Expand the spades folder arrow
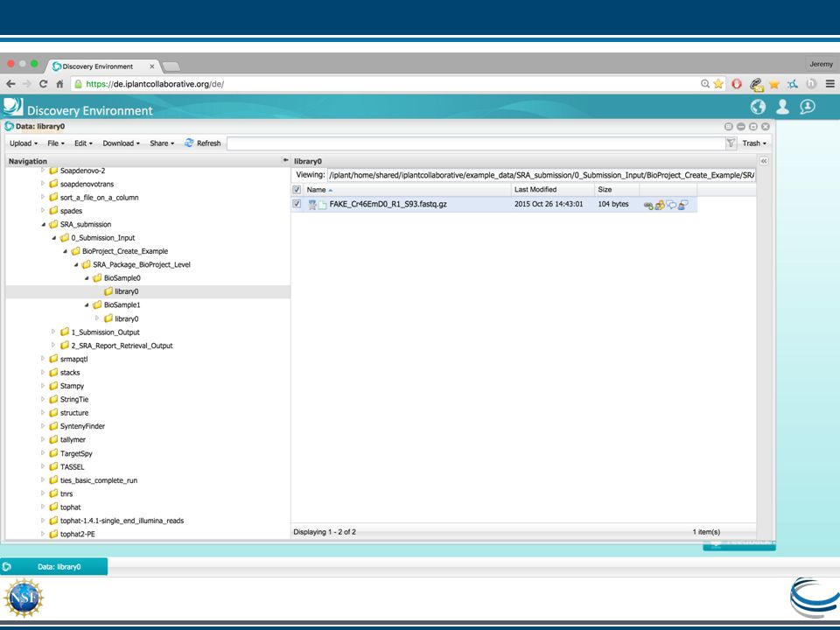 (x=43, y=211)
